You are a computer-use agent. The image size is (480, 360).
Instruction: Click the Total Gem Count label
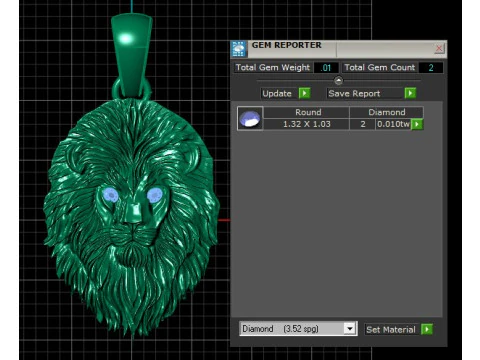380,68
